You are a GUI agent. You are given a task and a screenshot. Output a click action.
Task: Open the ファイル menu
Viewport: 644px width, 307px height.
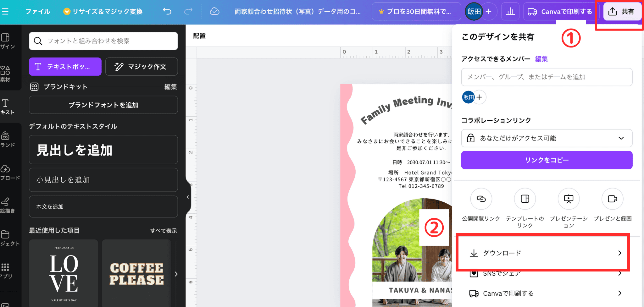click(x=38, y=12)
